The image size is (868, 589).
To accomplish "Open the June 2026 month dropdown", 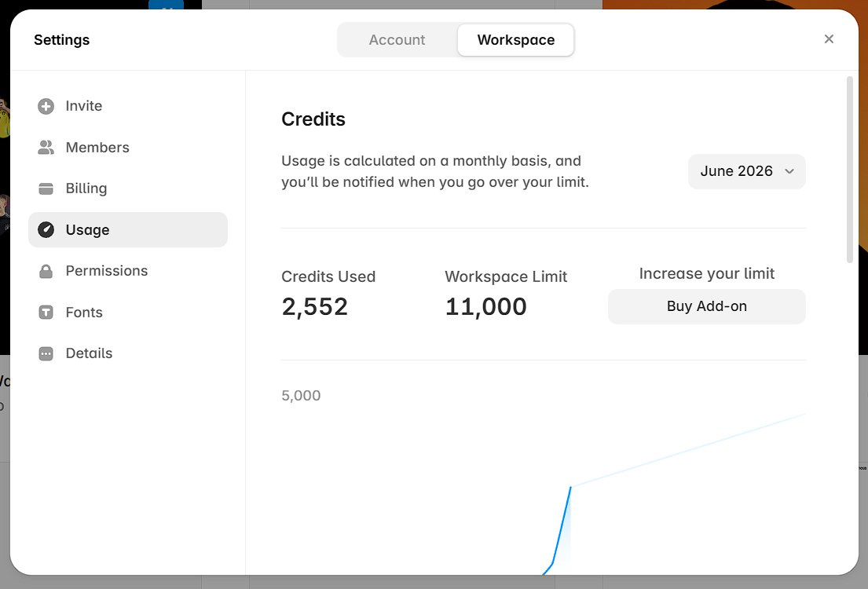I will click(747, 171).
